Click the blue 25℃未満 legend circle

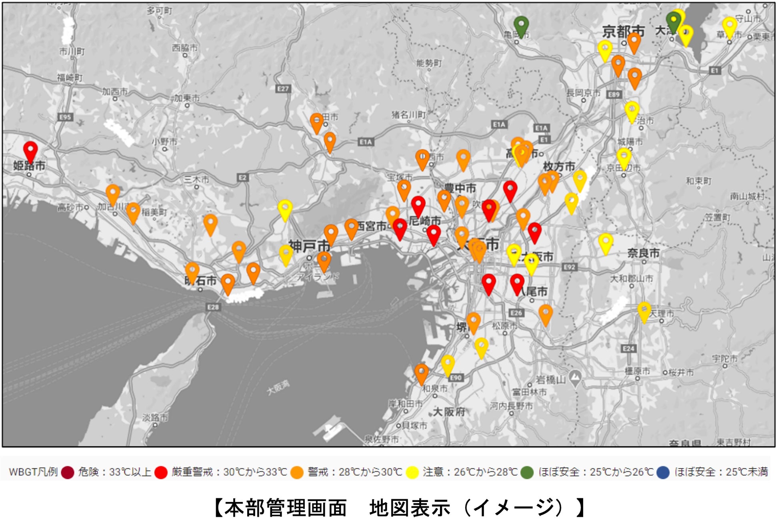(663, 472)
